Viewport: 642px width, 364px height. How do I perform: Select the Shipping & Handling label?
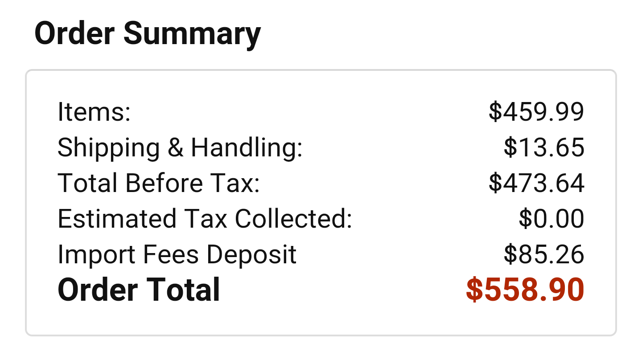tap(180, 147)
